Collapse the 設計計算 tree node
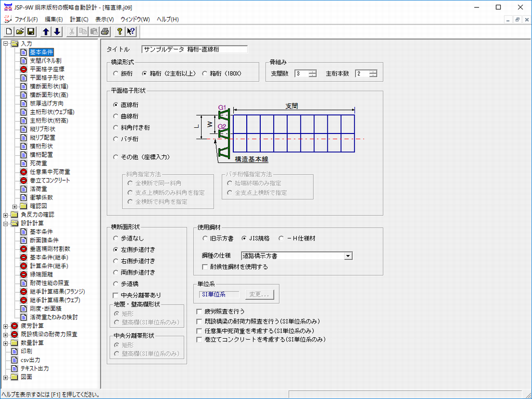The width and height of the screenshot is (532, 399). [x=6, y=223]
